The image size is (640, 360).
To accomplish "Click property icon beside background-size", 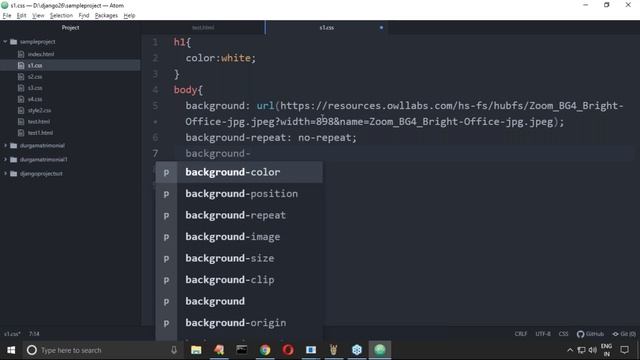I will tap(166, 258).
